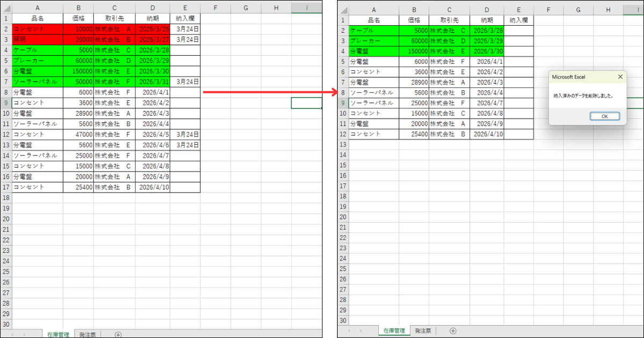644x338 pixels.
Task: Switch to the 発注票 tab in left workbook
Action: 87,334
